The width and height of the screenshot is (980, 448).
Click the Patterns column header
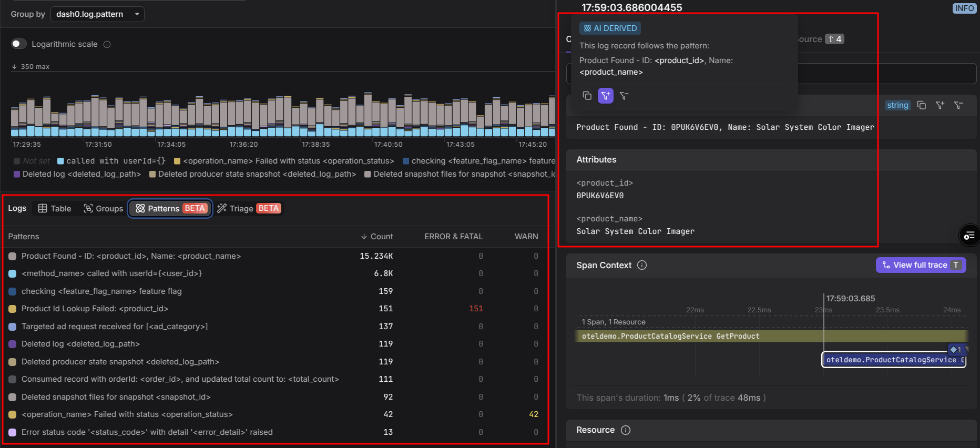[24, 237]
